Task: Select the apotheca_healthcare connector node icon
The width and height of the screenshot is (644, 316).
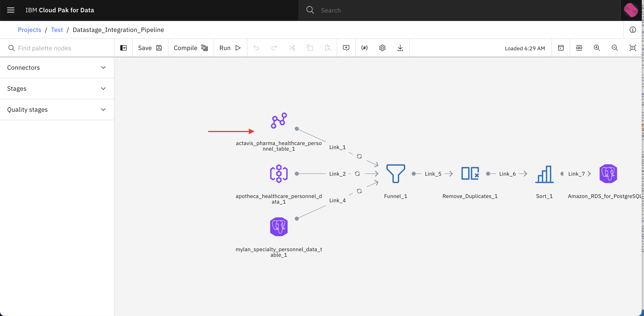Action: pyautogui.click(x=279, y=174)
